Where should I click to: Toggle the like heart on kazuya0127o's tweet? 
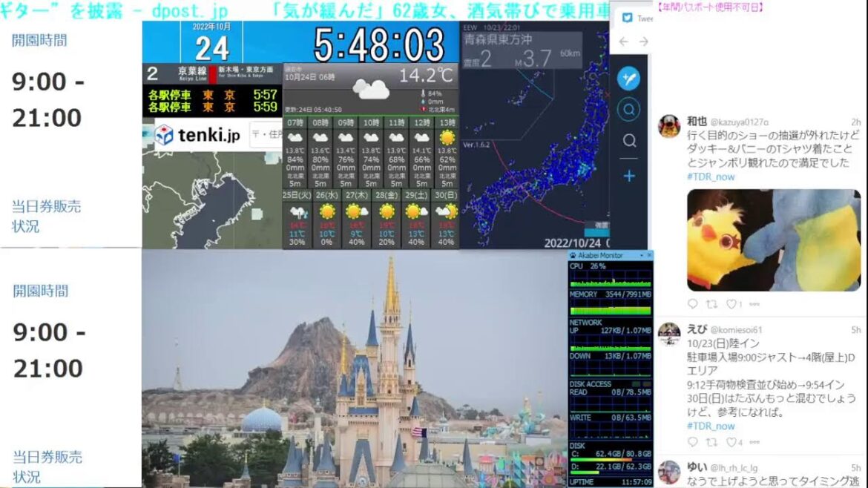(x=731, y=303)
